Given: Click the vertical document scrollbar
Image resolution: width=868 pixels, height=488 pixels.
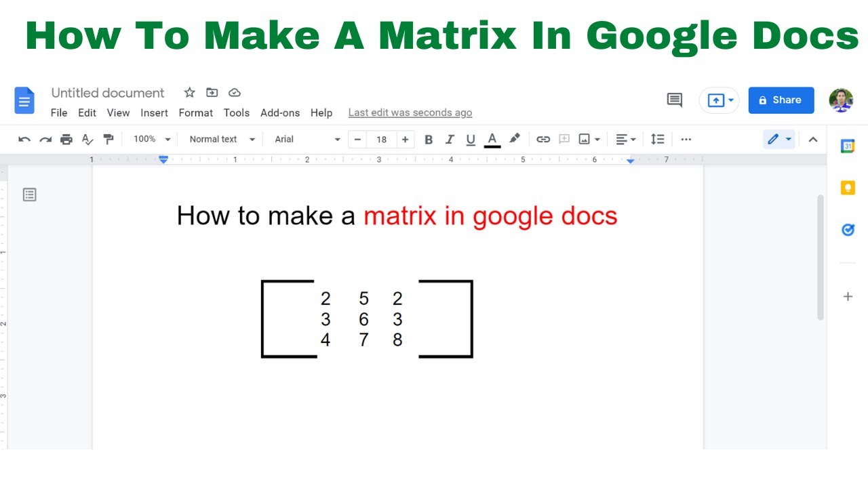Looking at the screenshot, I should [820, 258].
